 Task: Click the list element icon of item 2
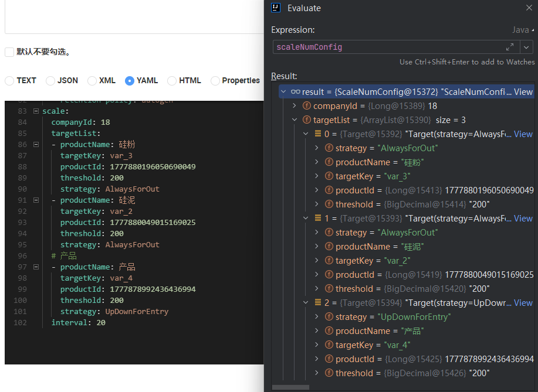pos(318,302)
